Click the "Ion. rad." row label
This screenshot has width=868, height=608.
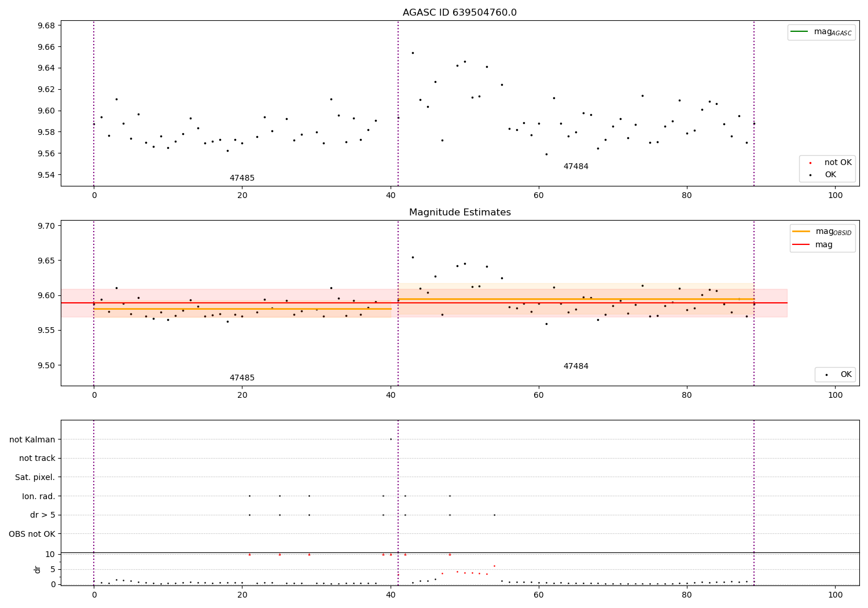[x=39, y=496]
